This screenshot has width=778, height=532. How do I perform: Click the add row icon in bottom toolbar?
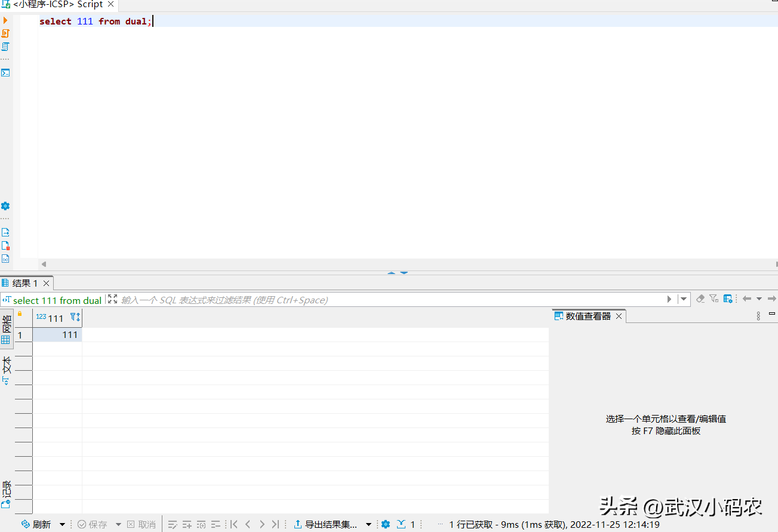click(187, 524)
